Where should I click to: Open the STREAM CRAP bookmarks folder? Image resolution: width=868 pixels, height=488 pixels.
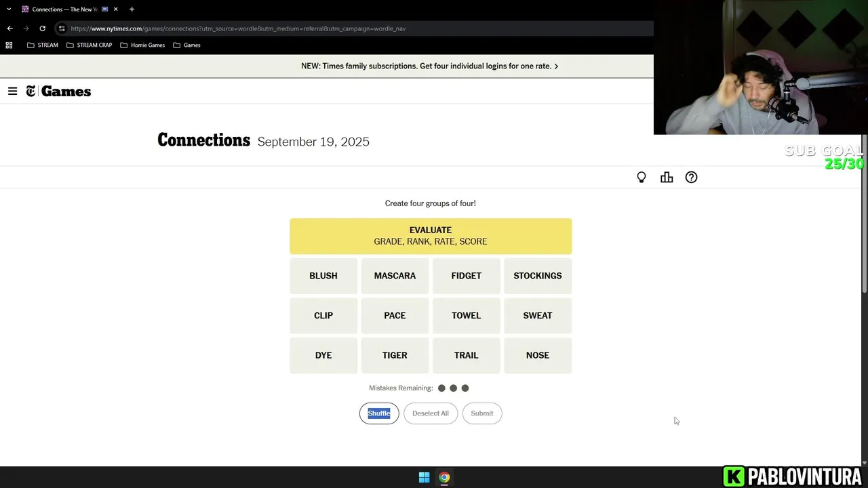click(89, 45)
